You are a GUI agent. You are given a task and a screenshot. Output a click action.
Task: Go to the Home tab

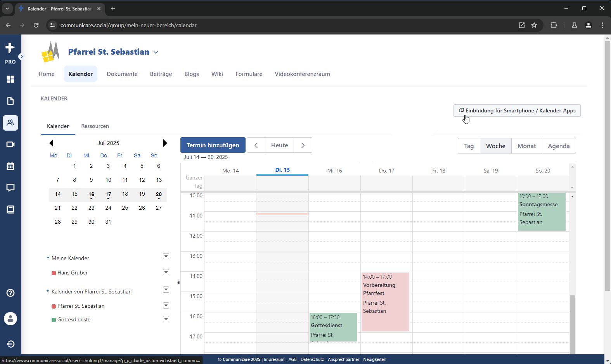tap(47, 74)
